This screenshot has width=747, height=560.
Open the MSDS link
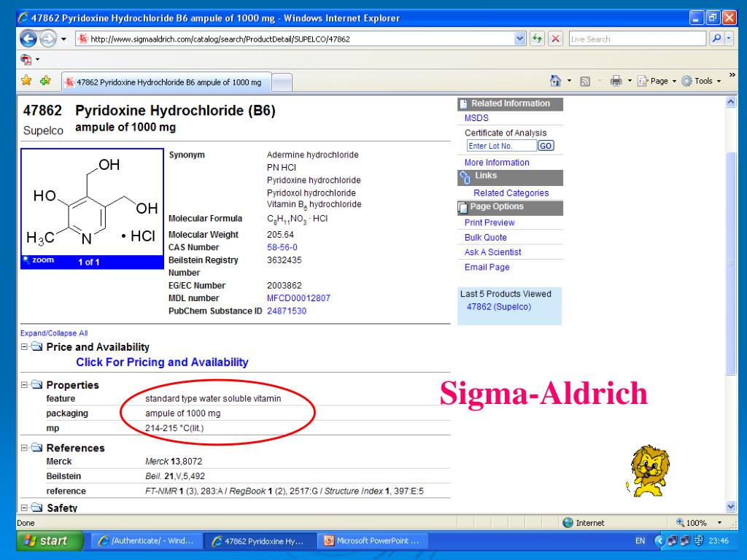pyautogui.click(x=476, y=118)
